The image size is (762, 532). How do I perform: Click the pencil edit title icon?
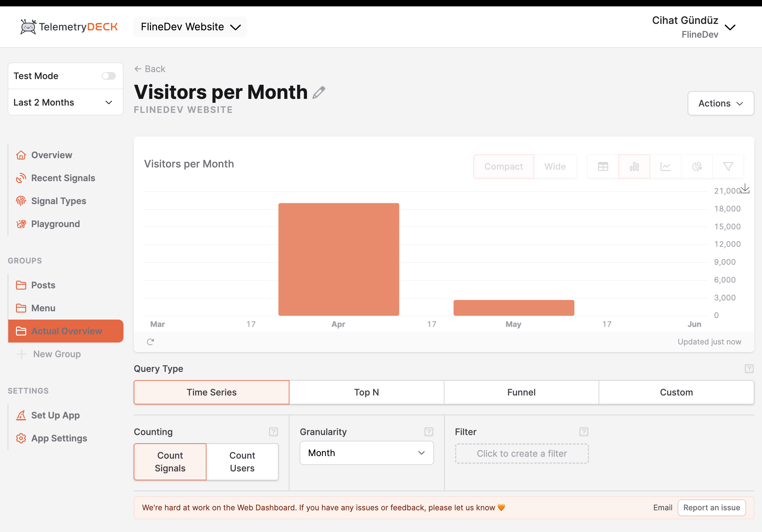click(x=318, y=92)
